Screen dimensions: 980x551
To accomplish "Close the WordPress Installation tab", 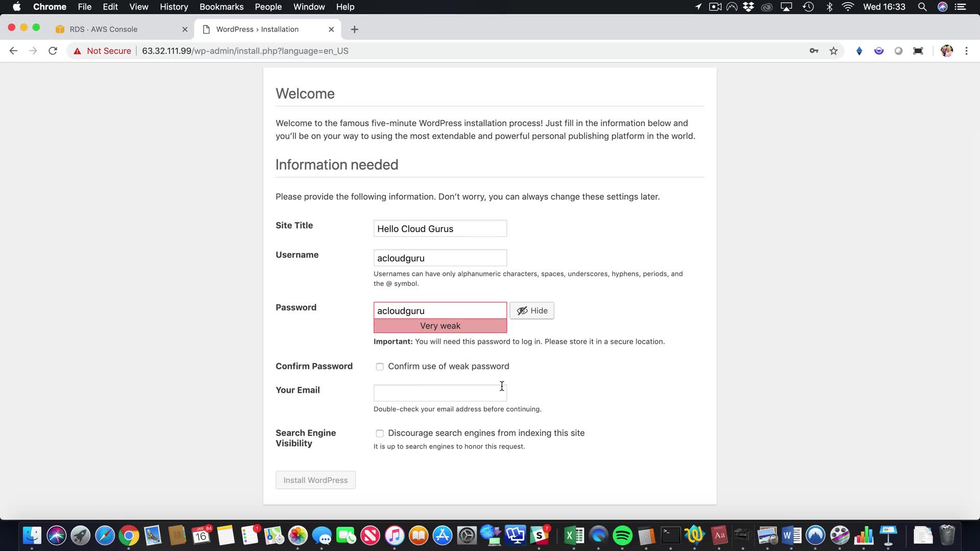I will [x=331, y=30].
